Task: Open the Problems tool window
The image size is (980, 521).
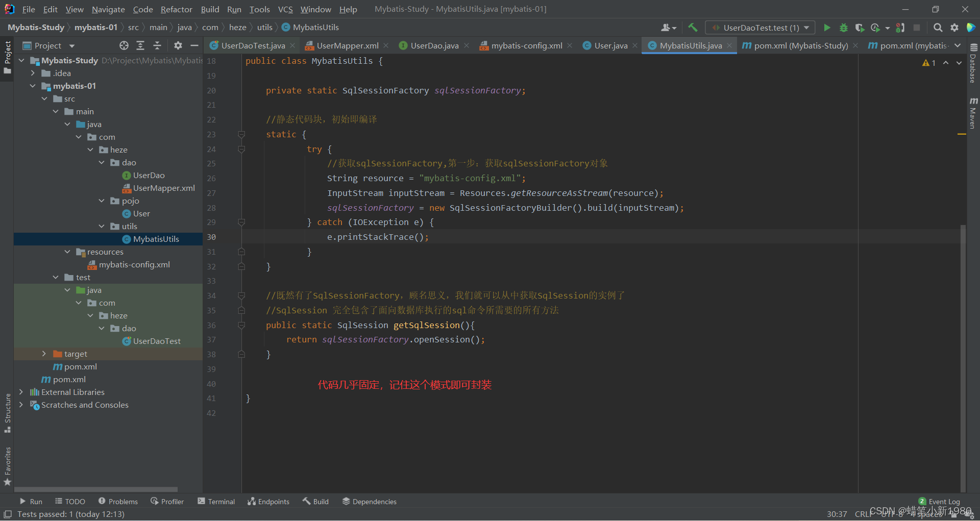Action: 118,502
